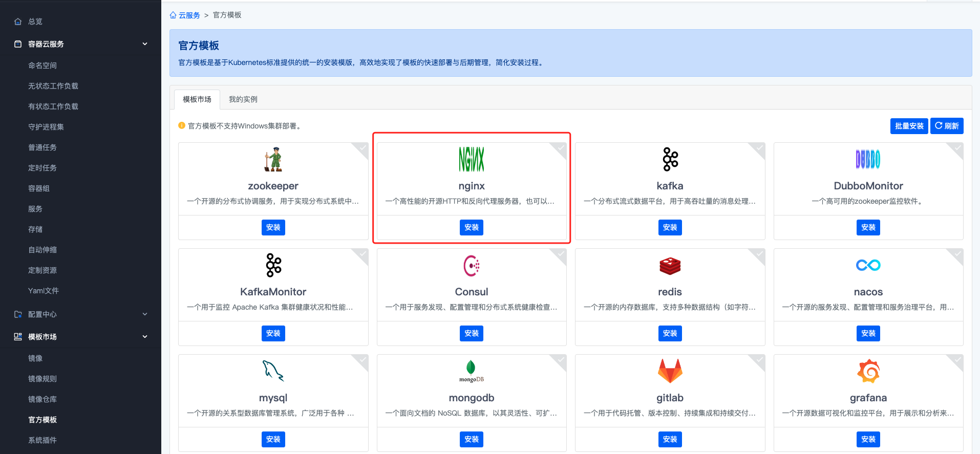Click the nginx logo icon

tap(472, 159)
